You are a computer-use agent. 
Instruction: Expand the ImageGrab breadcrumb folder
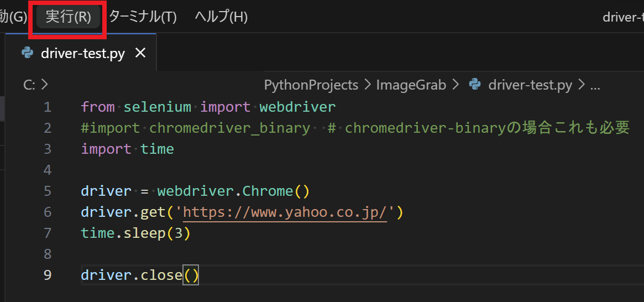pos(411,85)
